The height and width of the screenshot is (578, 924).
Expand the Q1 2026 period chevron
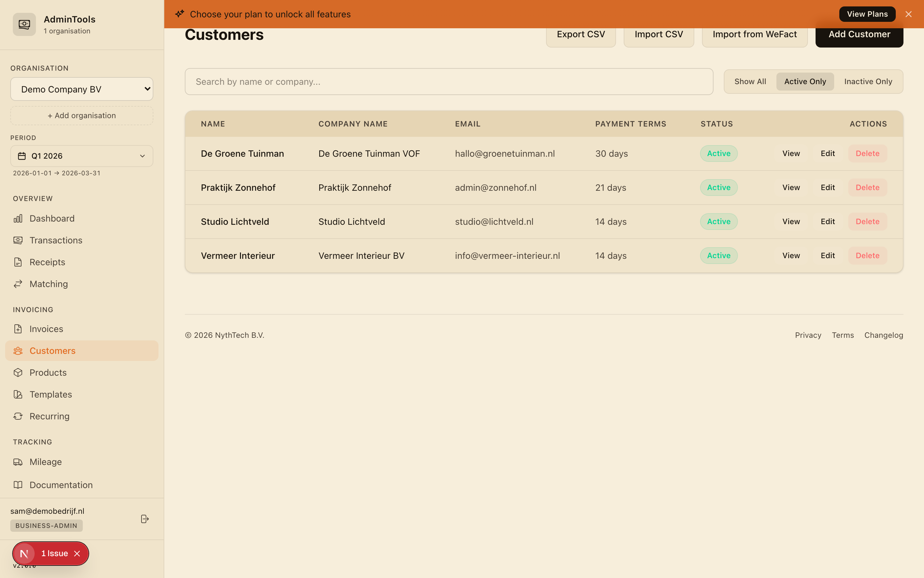(x=142, y=156)
